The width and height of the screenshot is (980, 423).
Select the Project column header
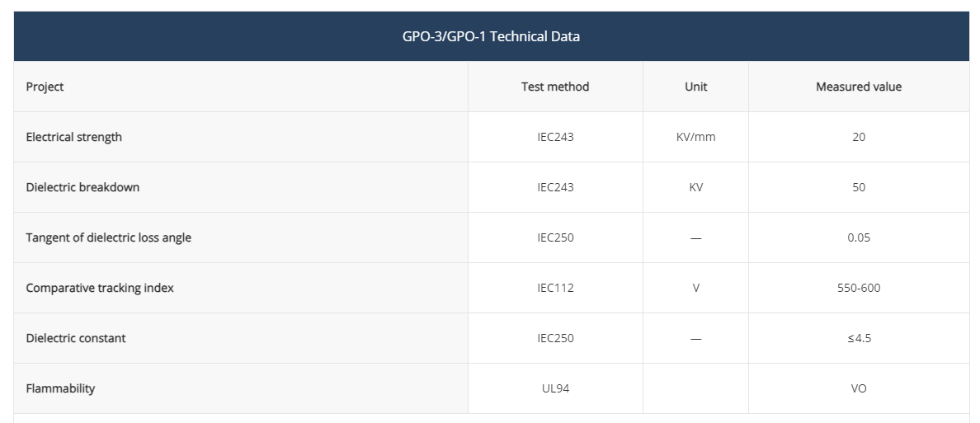coord(45,87)
